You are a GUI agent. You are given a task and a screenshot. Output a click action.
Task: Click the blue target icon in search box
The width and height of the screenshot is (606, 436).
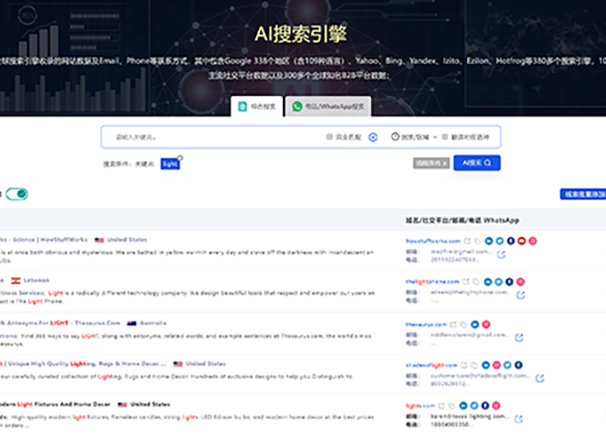tap(373, 137)
